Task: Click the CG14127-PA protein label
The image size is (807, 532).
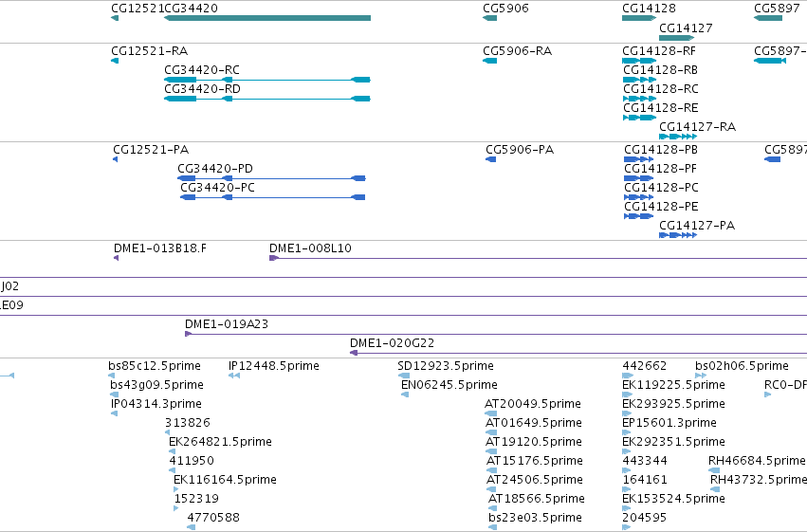Action: [x=697, y=226]
